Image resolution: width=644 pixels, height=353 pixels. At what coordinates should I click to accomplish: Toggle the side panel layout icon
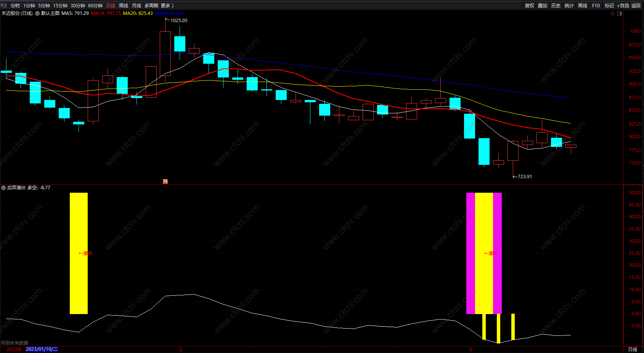[x=620, y=13]
